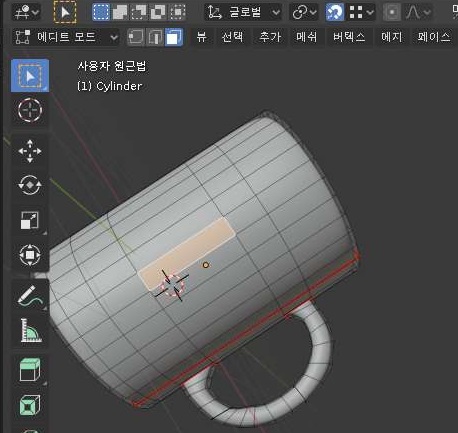This screenshot has height=433, width=458.
Task: Enable vertex select mode
Action: 136,37
